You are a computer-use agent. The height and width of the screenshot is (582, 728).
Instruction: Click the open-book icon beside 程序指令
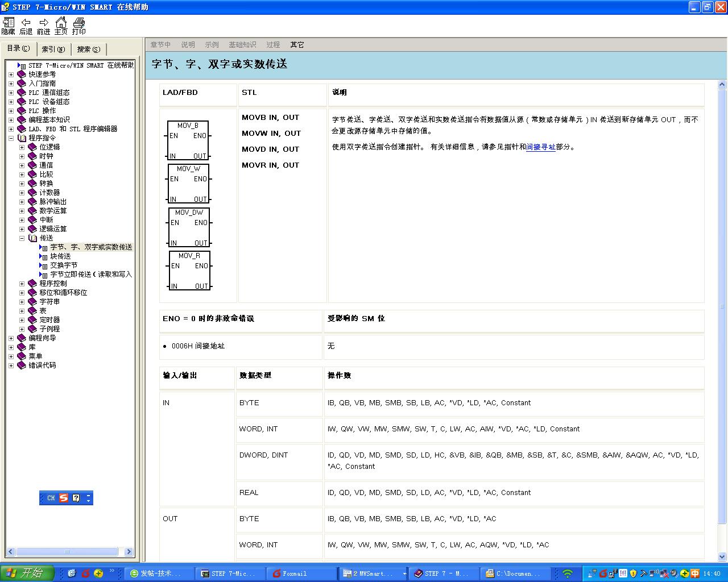tap(22, 138)
